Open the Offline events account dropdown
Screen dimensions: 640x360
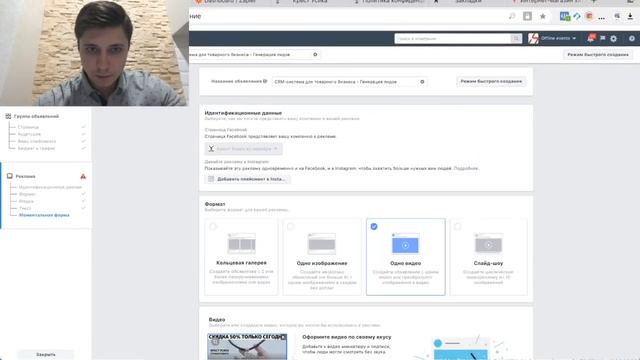click(x=558, y=38)
